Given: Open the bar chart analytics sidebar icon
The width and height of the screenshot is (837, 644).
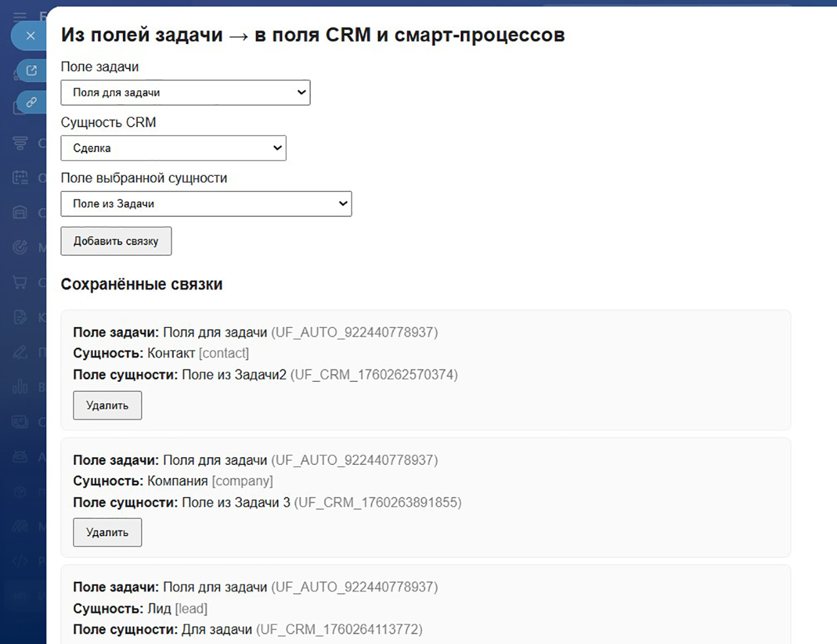Looking at the screenshot, I should pos(20,387).
